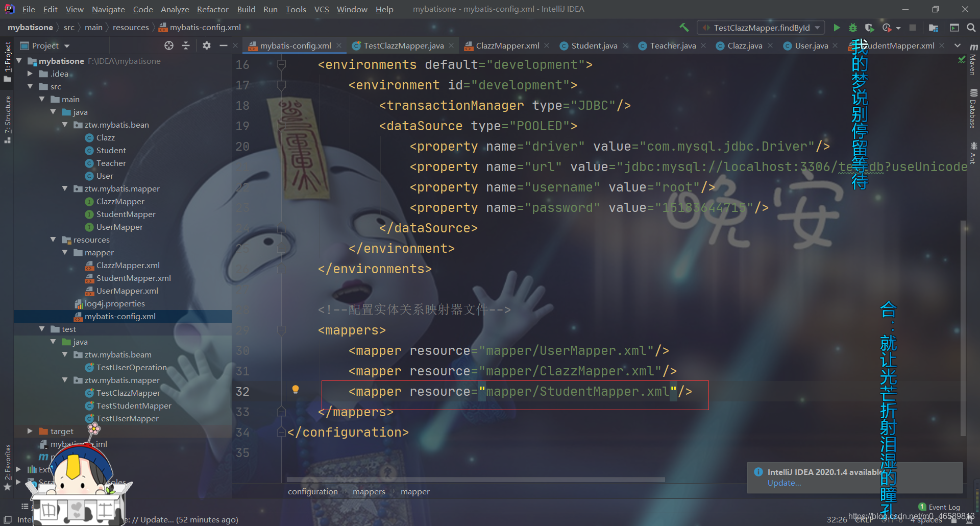Open ClazzMapper.xml in project tree
The width and height of the screenshot is (980, 526).
tap(128, 265)
